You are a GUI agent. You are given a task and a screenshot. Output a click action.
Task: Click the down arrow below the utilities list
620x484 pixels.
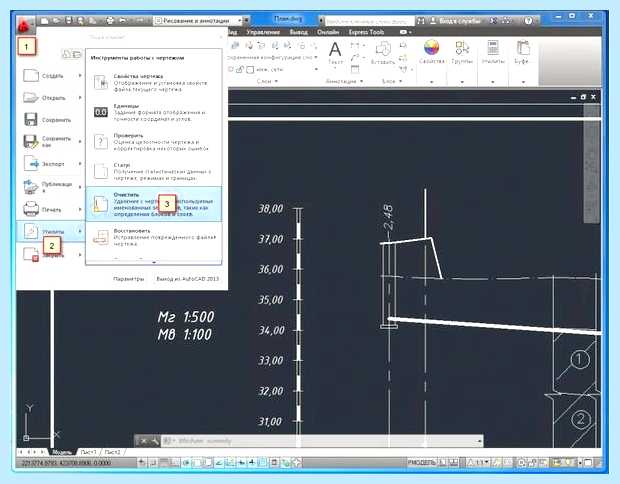tap(154, 261)
